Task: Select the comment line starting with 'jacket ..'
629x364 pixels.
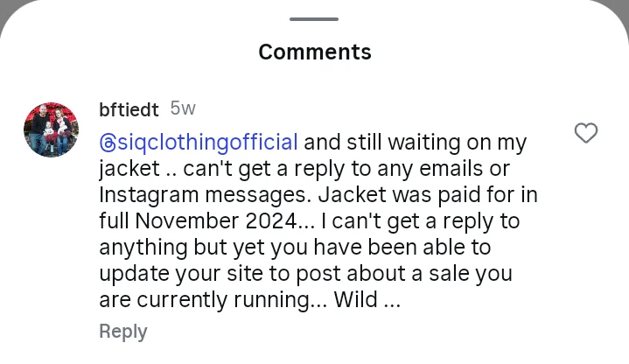Action: tap(304, 169)
